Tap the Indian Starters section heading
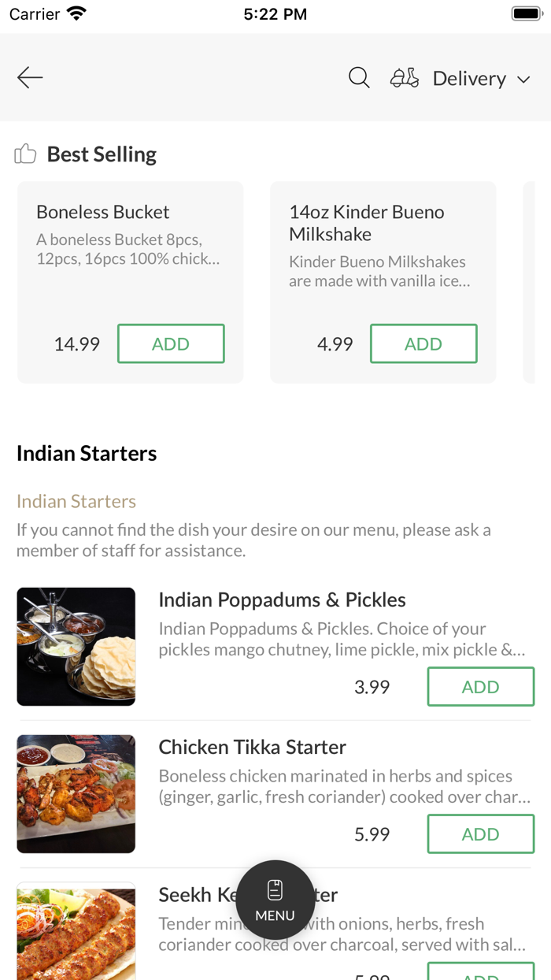Screen dimensions: 551x980 (x=87, y=453)
